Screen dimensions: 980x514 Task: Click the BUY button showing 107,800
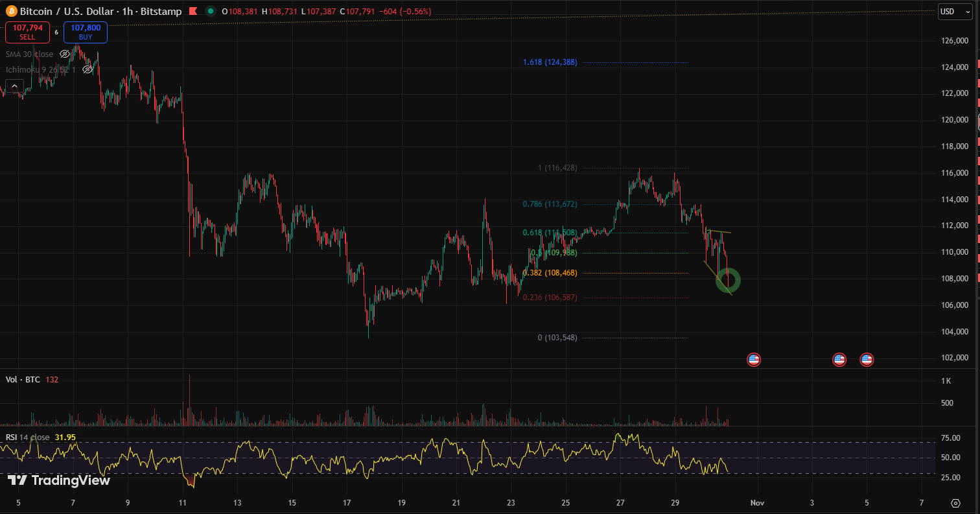[85, 32]
